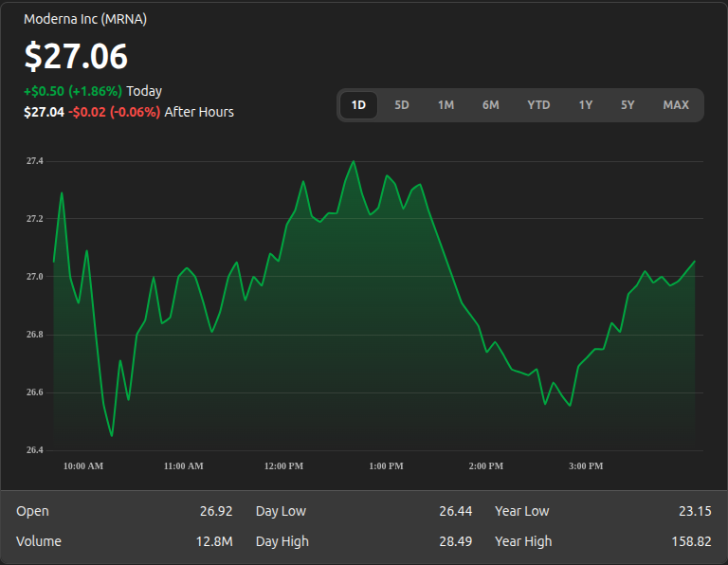Click the Year High value 158.82
728x565 pixels.
click(691, 541)
